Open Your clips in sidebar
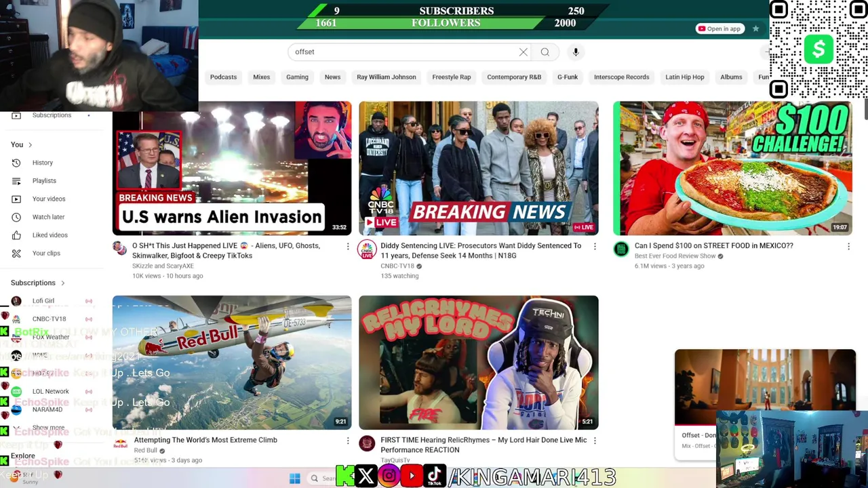The height and width of the screenshot is (488, 868). 46,253
